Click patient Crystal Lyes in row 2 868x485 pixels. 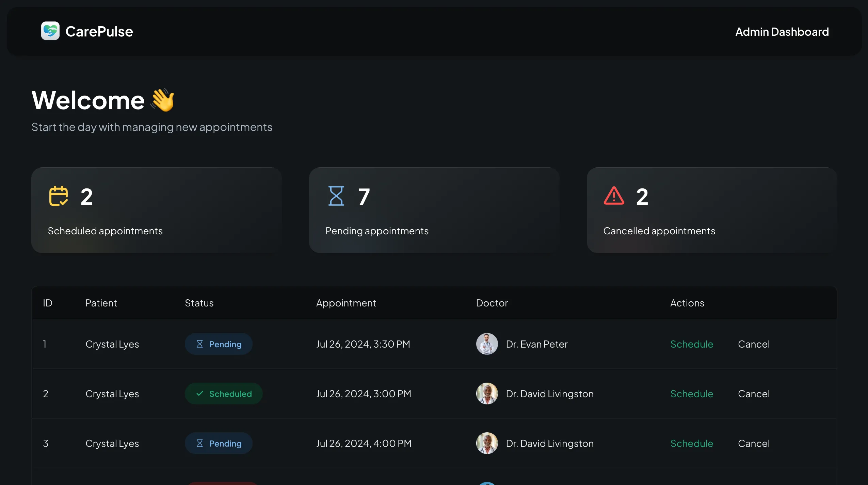click(112, 394)
